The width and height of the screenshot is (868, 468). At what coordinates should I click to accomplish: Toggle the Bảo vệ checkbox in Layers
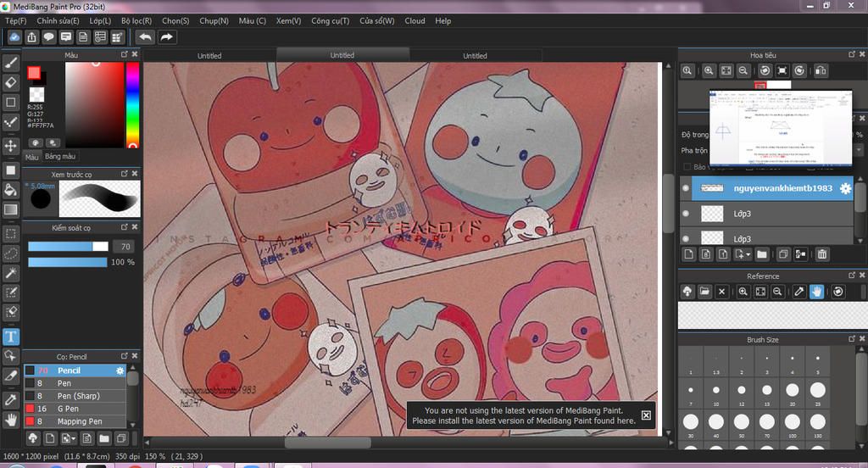click(687, 167)
